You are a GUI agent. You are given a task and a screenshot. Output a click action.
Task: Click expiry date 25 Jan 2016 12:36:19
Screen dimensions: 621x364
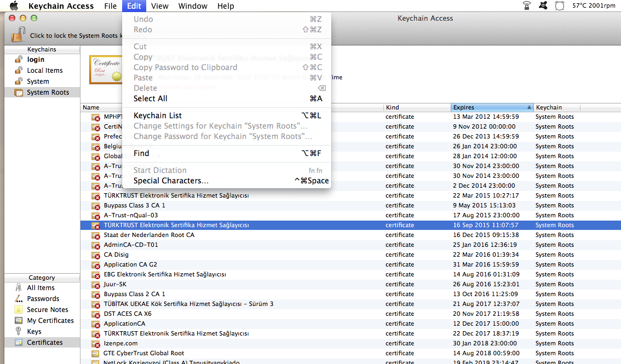(x=485, y=245)
